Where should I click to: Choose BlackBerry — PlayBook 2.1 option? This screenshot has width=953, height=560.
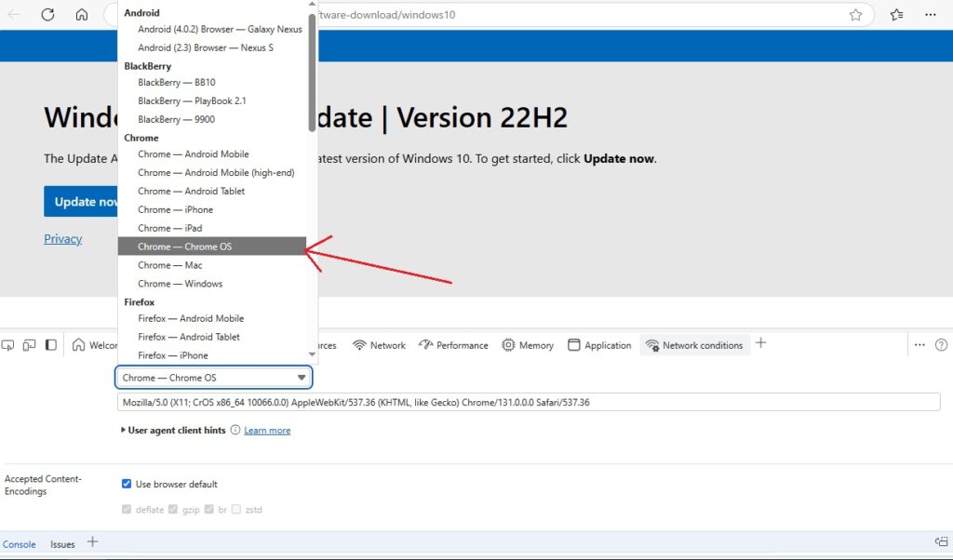click(x=212, y=100)
